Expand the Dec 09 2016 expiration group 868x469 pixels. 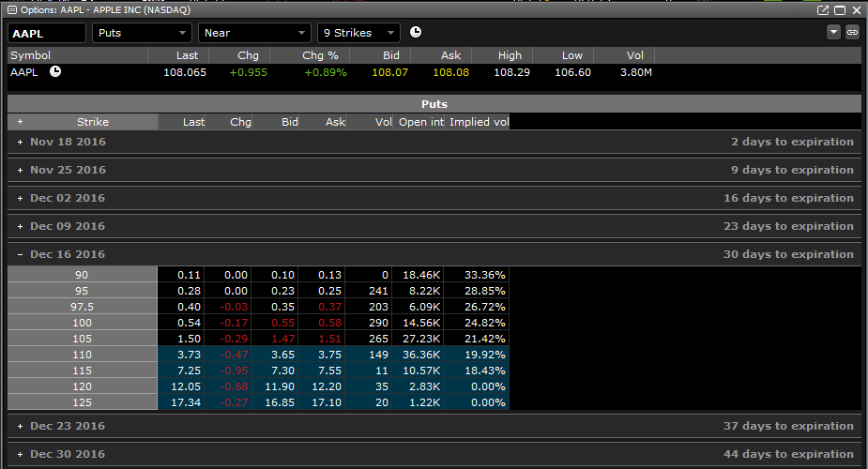(20, 226)
